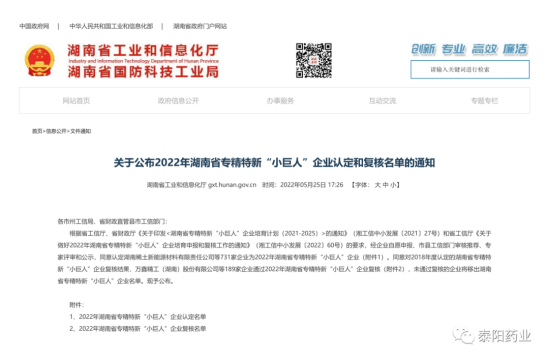Focus the keyword search input field
Viewport: 549px width, 360px height.
pos(470,69)
